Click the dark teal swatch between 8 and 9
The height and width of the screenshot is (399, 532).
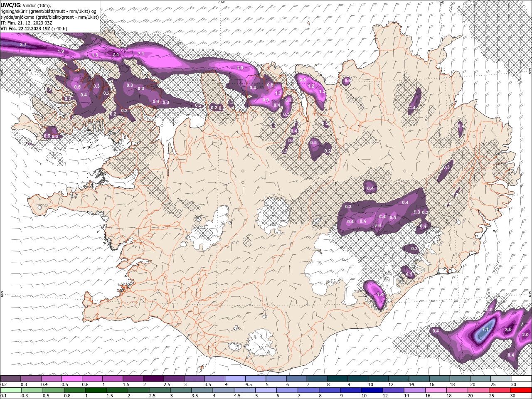click(x=337, y=379)
